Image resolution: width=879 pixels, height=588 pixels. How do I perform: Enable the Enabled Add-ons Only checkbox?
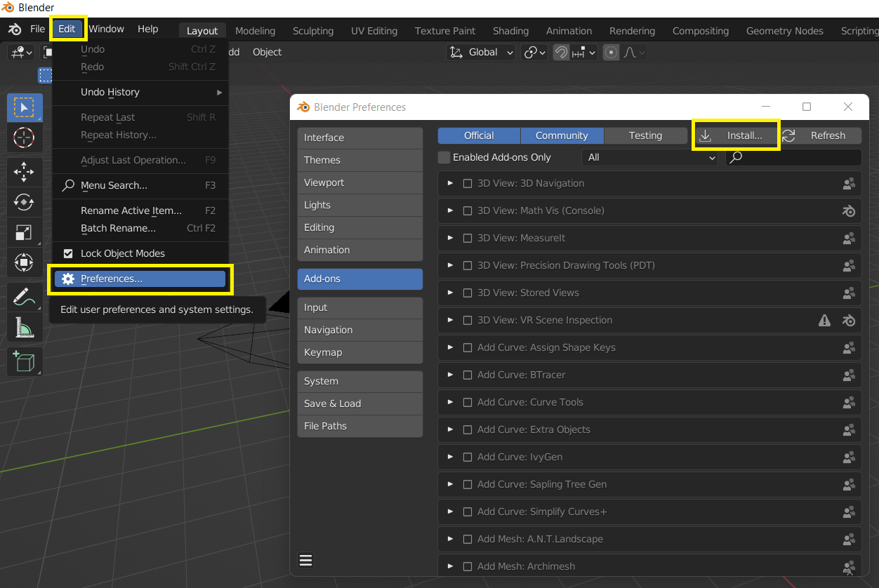tap(444, 157)
